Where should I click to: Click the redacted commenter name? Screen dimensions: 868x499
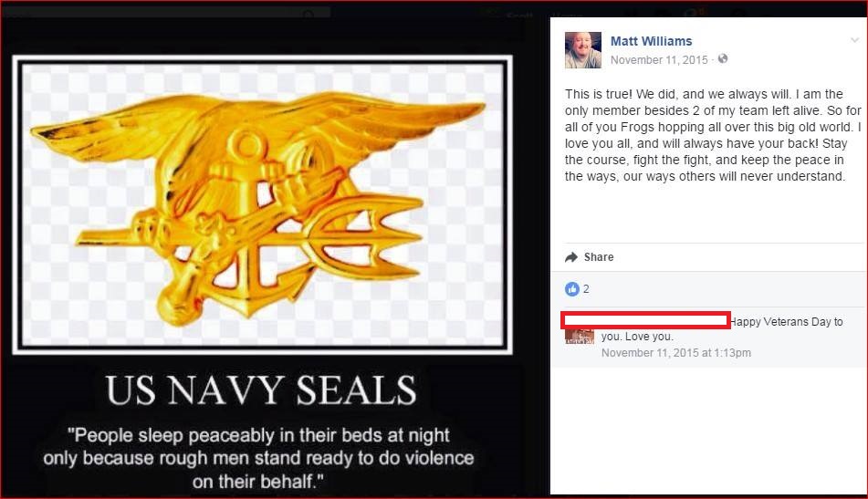645,320
